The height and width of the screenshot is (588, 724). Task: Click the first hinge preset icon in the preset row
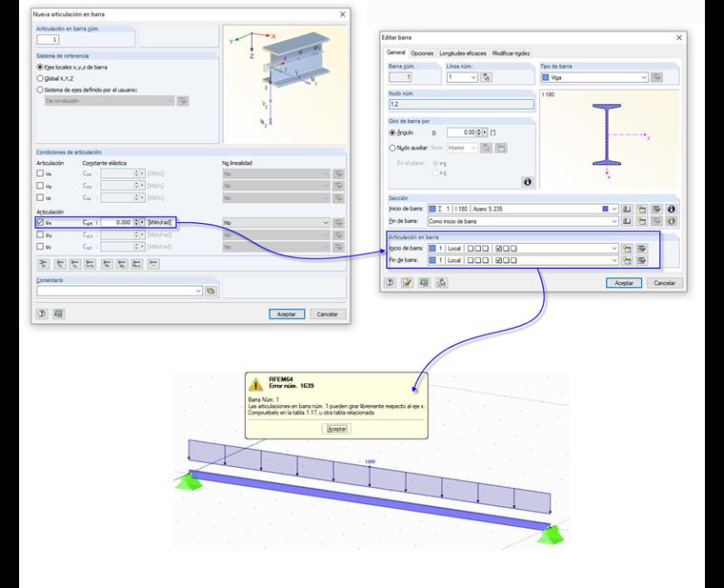click(x=44, y=264)
